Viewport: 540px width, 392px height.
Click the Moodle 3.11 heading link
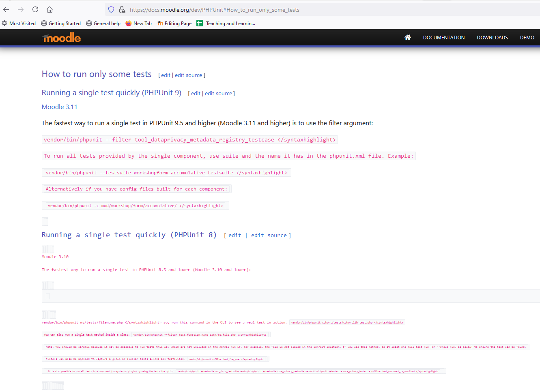coord(60,107)
